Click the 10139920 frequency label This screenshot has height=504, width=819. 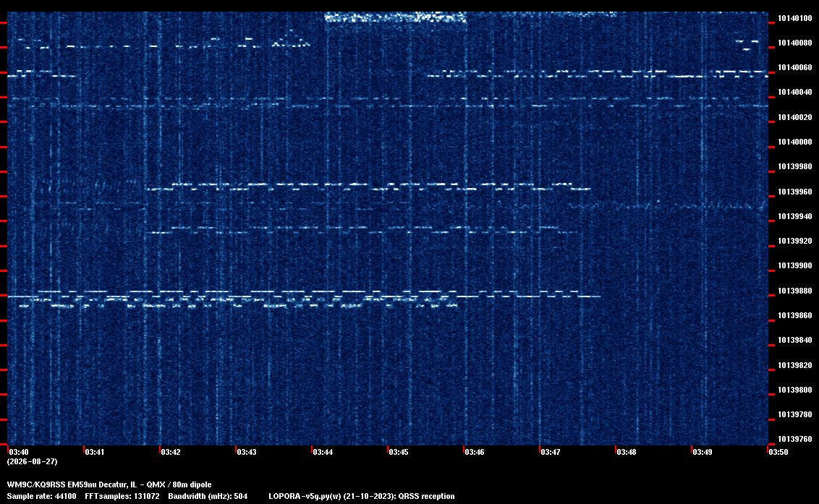[794, 241]
